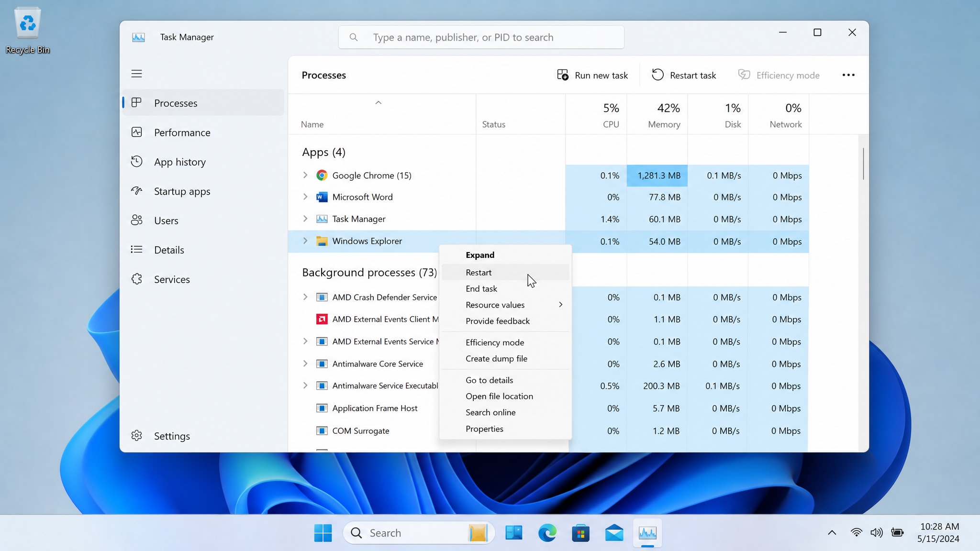Open the Mail app from taskbar
Image resolution: width=980 pixels, height=551 pixels.
614,533
